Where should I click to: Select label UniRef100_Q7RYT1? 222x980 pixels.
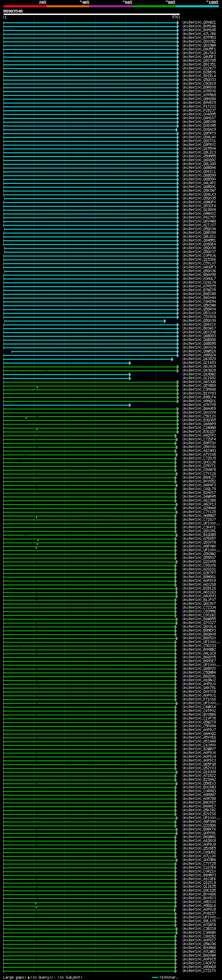click(199, 466)
